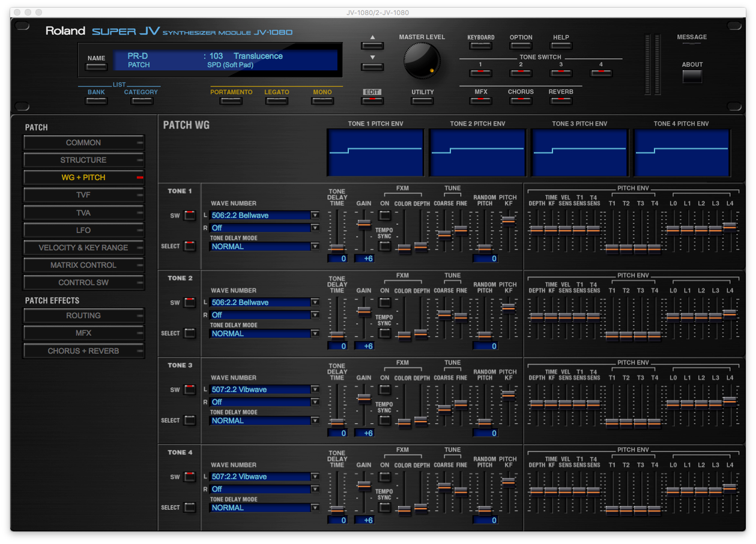Open the TVA patch page
The width and height of the screenshot is (756, 544).
pos(84,213)
